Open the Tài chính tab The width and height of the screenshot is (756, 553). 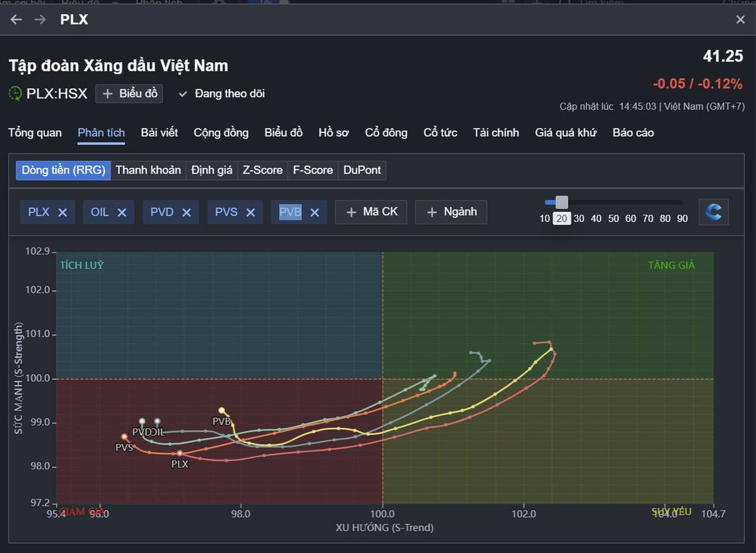point(496,133)
